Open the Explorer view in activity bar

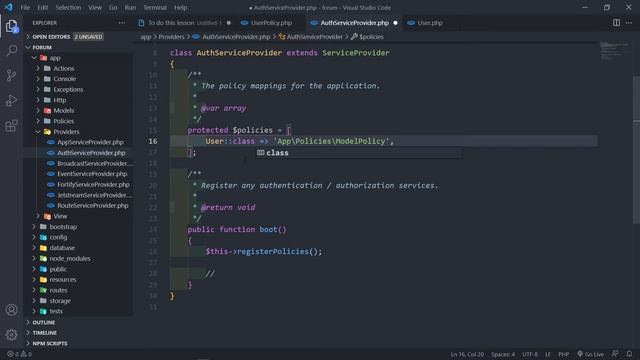11,26
